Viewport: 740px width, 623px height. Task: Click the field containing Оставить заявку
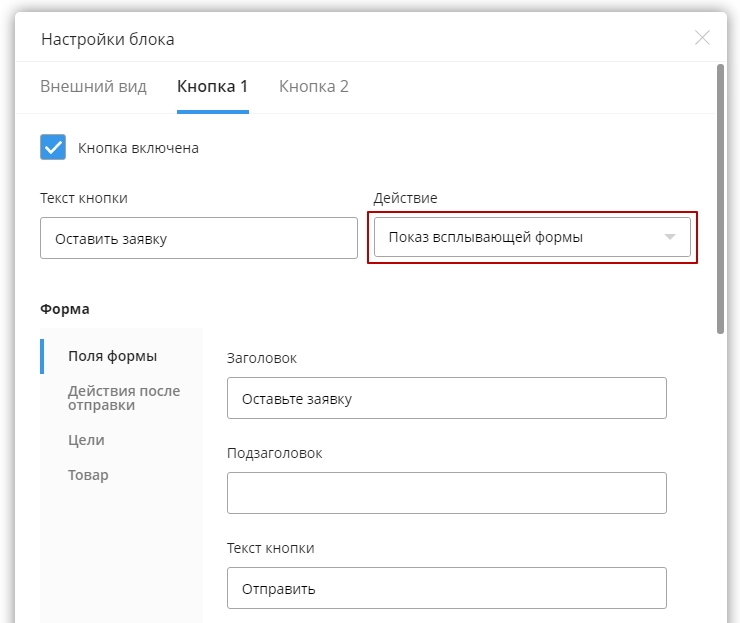tap(198, 238)
